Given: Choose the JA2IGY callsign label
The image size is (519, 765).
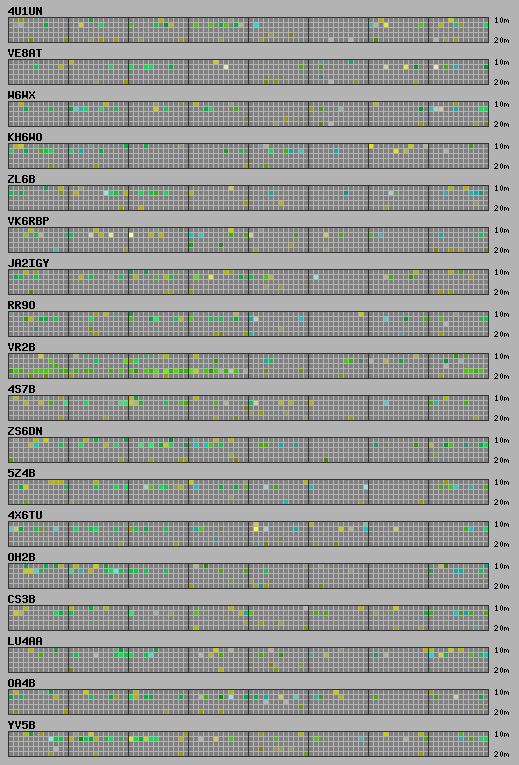Looking at the screenshot, I should (x=28, y=263).
